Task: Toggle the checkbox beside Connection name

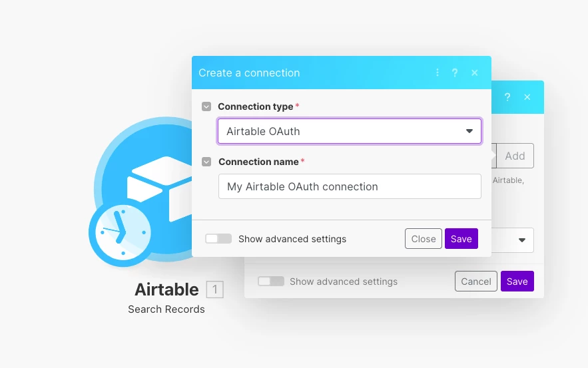Action: pyautogui.click(x=206, y=162)
